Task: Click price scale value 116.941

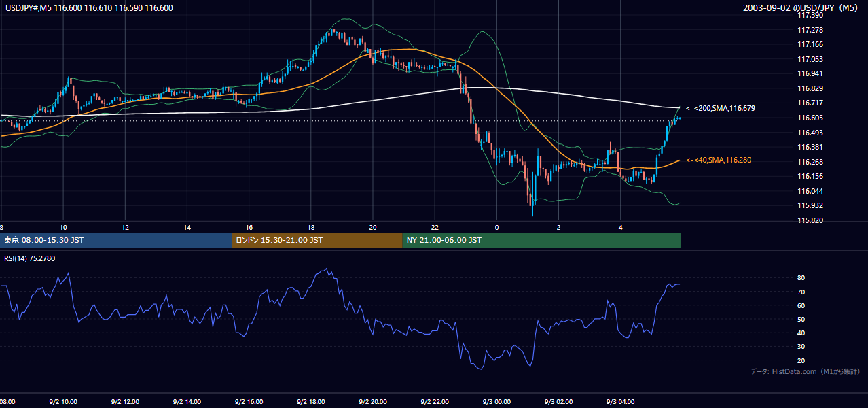Action: pos(810,73)
